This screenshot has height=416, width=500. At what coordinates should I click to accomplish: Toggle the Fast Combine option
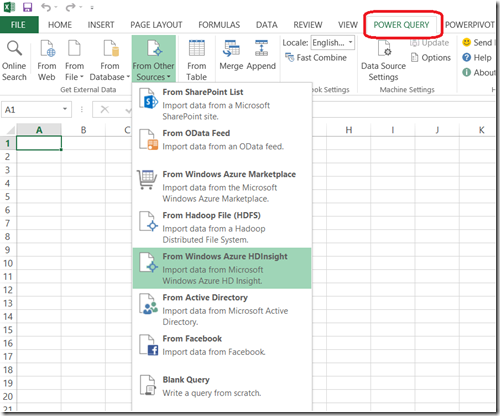click(x=316, y=58)
